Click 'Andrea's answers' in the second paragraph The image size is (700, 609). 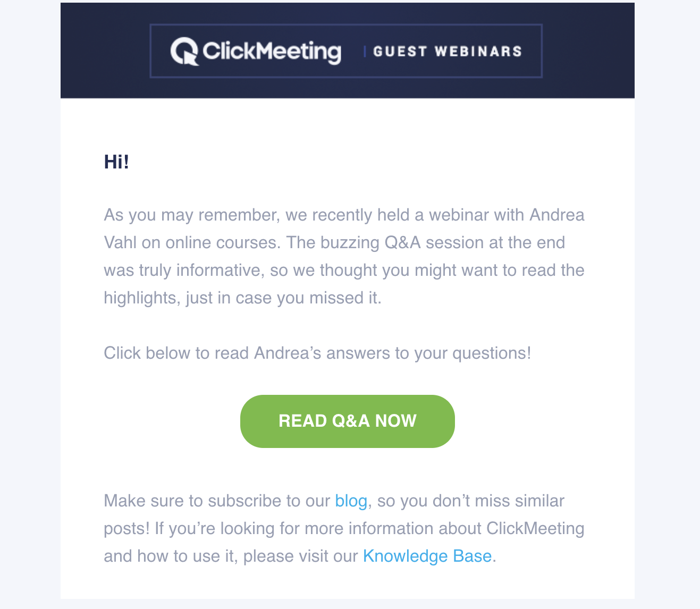(x=322, y=353)
